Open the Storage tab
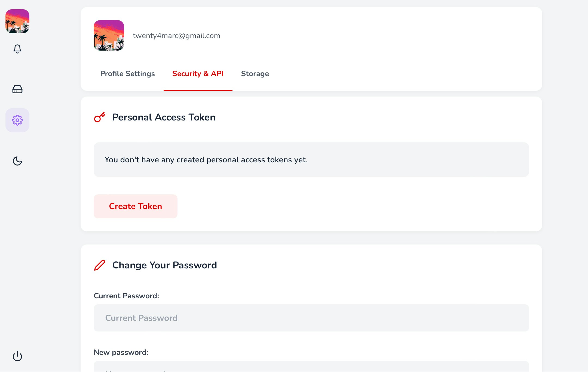The height and width of the screenshot is (372, 588). pos(255,74)
